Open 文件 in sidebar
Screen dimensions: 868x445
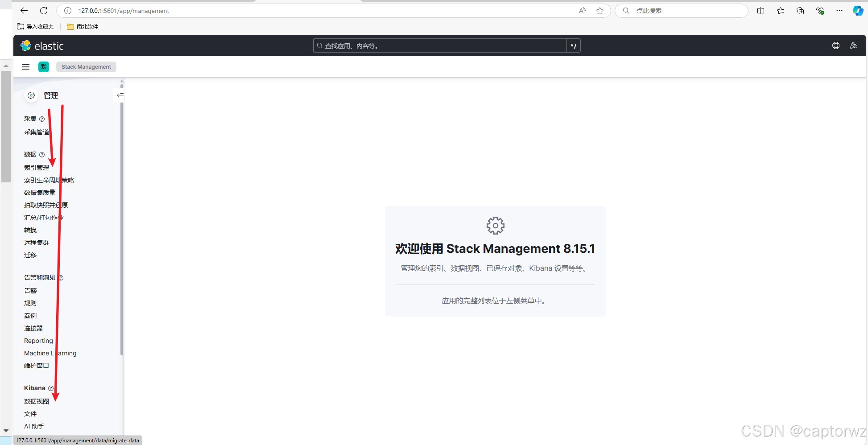[x=30, y=414]
